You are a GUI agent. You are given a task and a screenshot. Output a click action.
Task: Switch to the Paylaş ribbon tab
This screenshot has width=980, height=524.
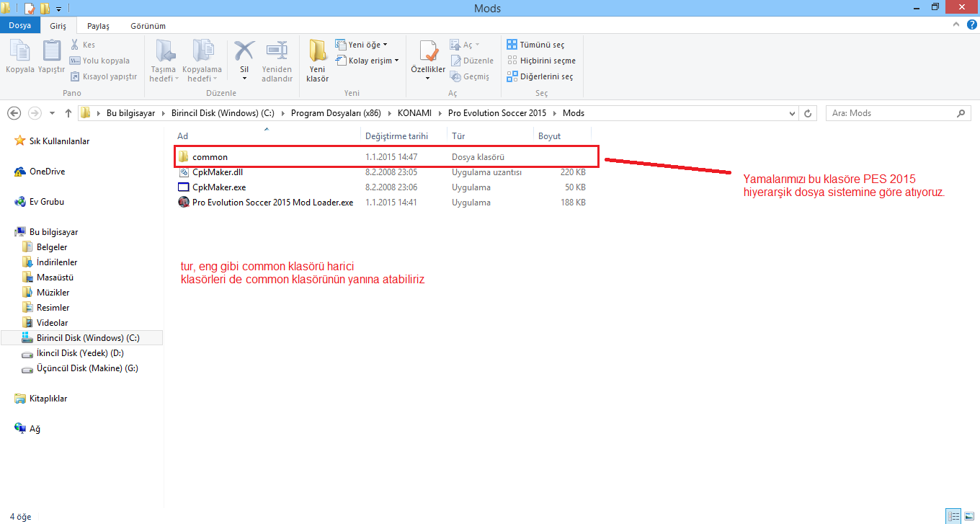tap(97, 26)
